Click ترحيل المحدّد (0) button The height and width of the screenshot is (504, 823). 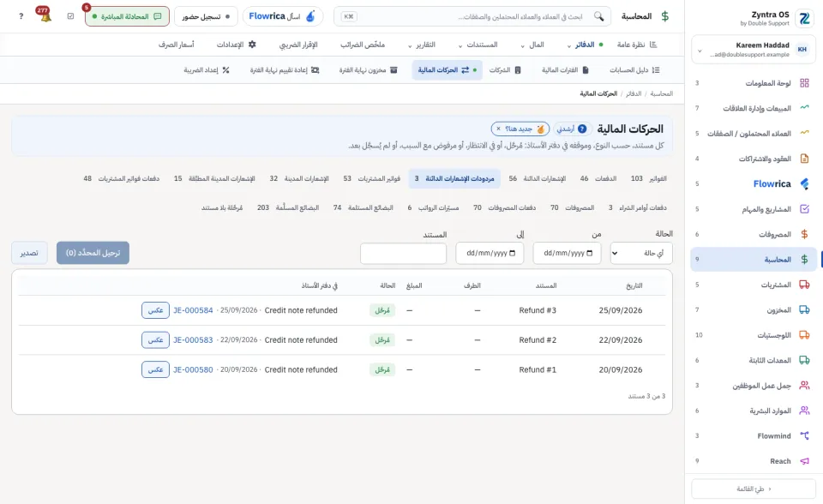93,253
